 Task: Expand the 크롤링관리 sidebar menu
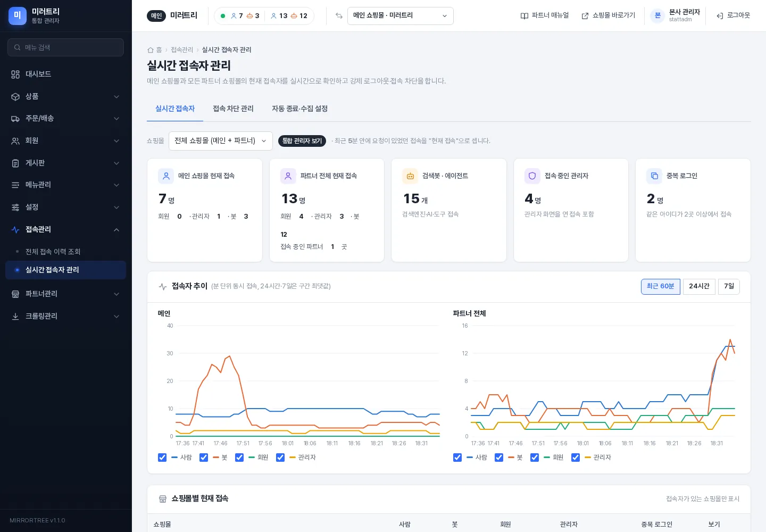66,317
